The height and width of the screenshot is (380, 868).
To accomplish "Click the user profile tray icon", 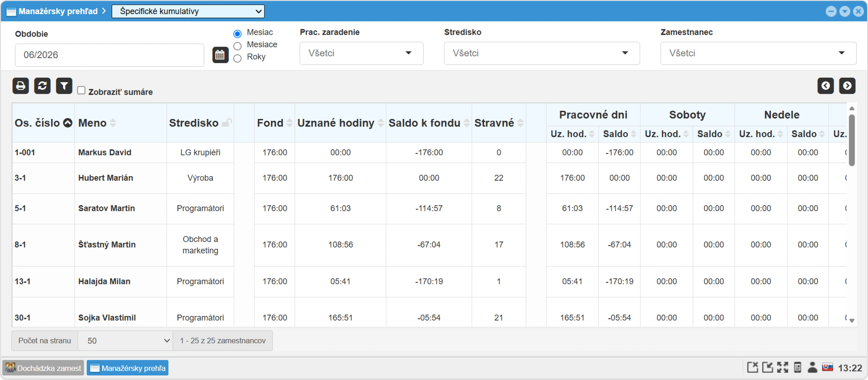I will point(812,367).
